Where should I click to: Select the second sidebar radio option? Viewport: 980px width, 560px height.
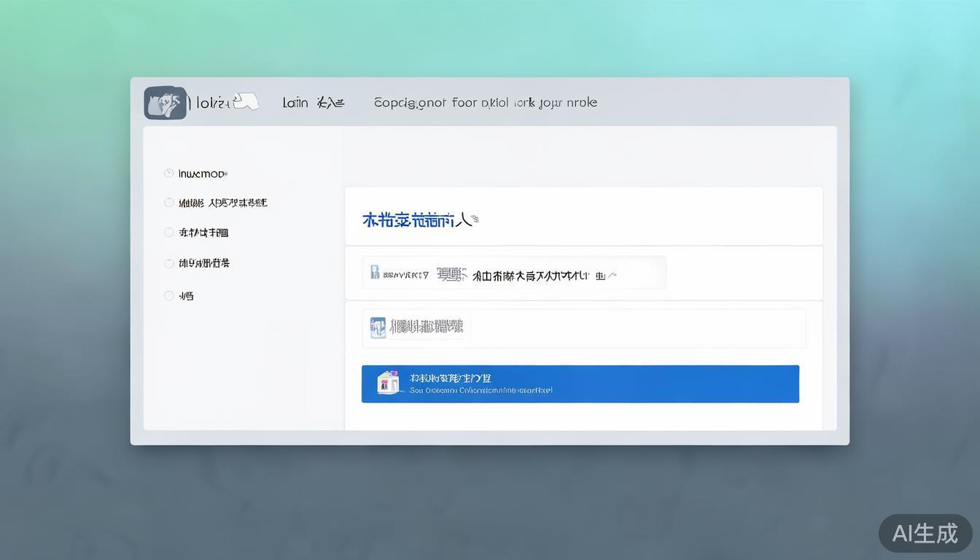[168, 203]
